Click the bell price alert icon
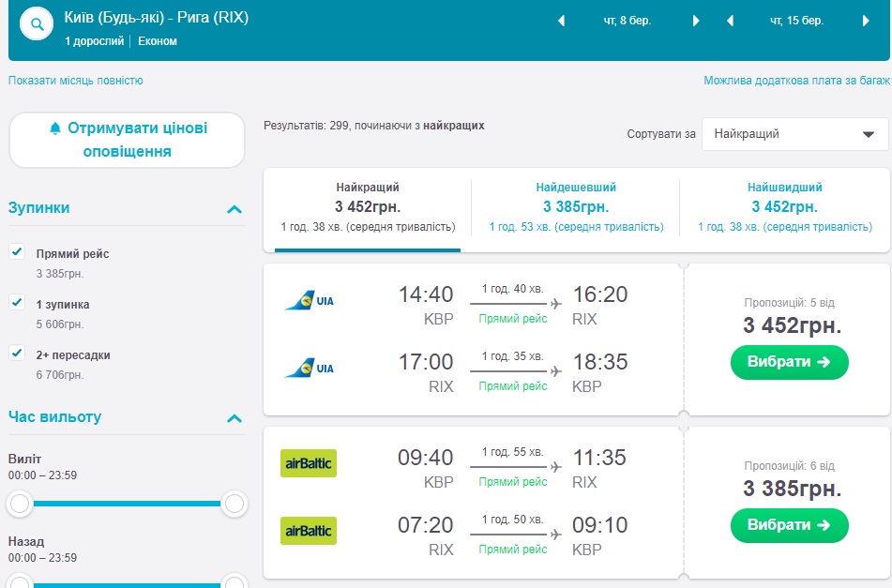Image resolution: width=892 pixels, height=588 pixels. 54,128
